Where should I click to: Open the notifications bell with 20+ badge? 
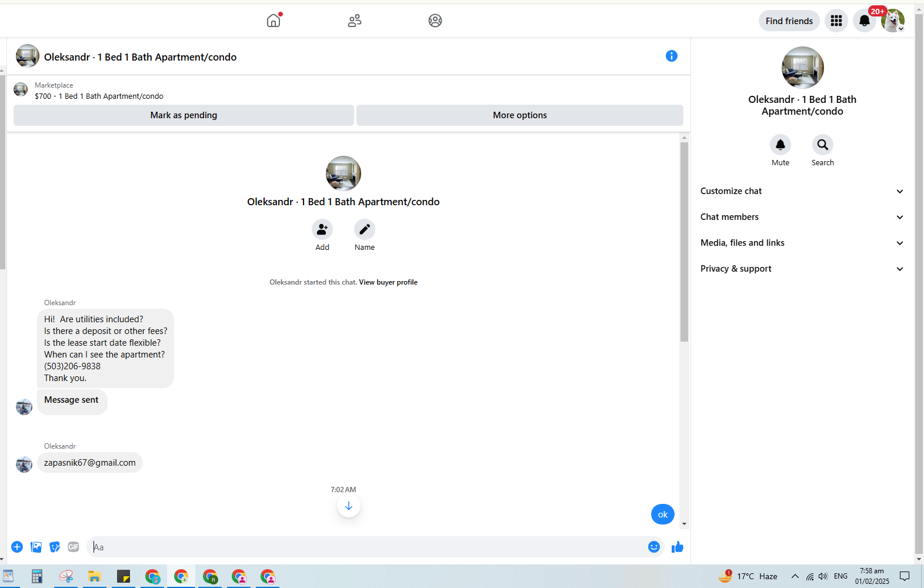point(865,21)
